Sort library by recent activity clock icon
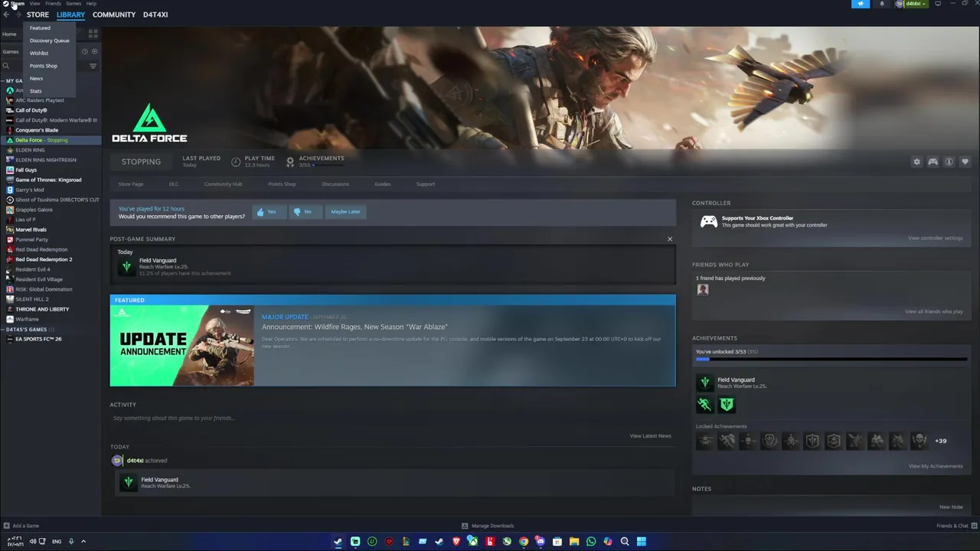 (x=85, y=51)
